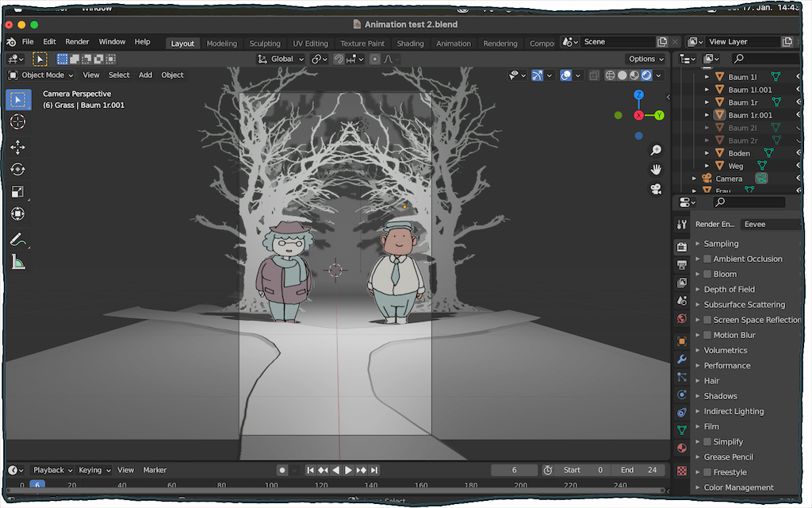
Task: Open the View Layer properties tab
Action: [682, 283]
